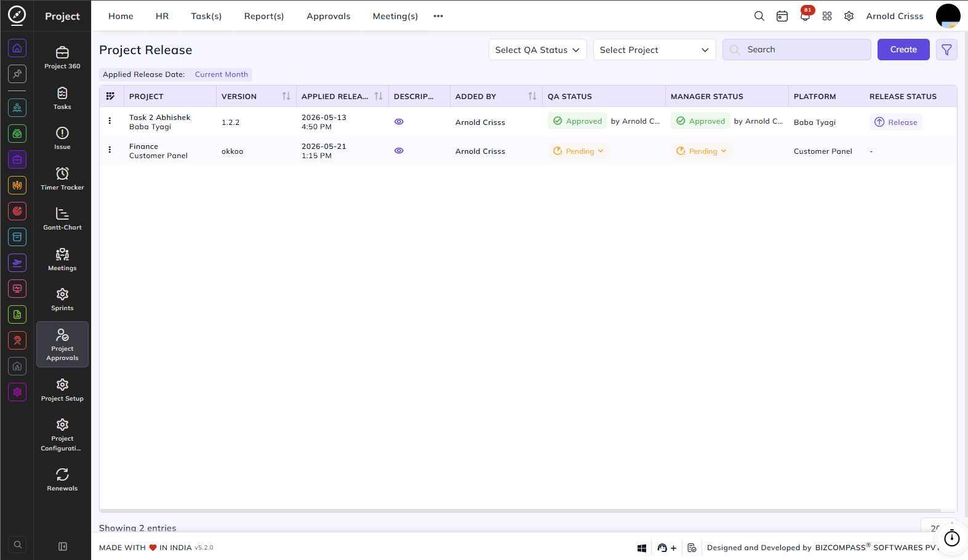Open the Select QA Status dropdown
968x560 pixels.
pyautogui.click(x=537, y=50)
